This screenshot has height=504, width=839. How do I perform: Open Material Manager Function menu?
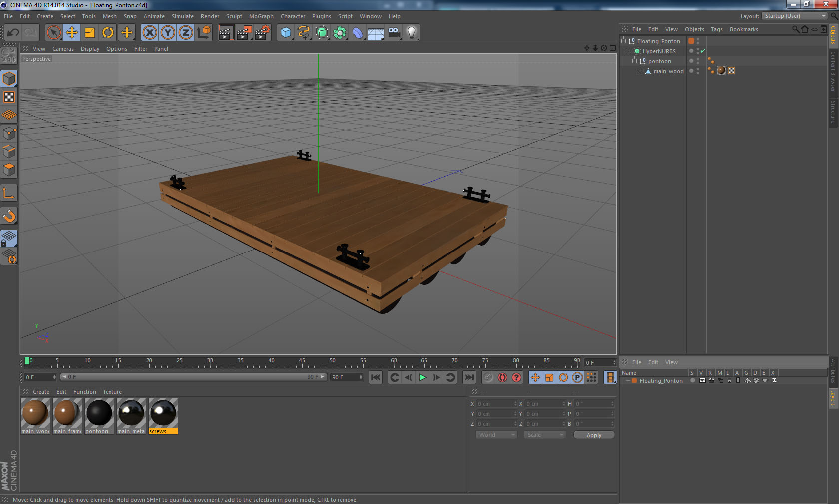84,392
